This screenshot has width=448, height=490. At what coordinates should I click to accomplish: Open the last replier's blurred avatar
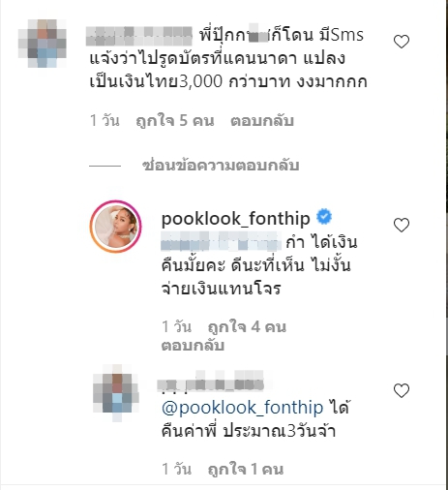pyautogui.click(x=116, y=393)
